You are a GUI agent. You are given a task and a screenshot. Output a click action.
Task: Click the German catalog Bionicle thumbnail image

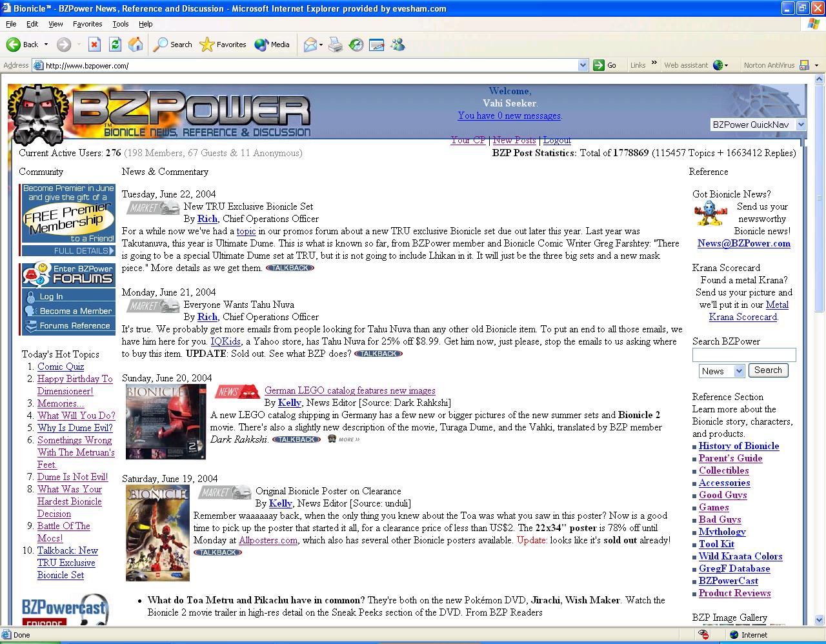(x=166, y=422)
